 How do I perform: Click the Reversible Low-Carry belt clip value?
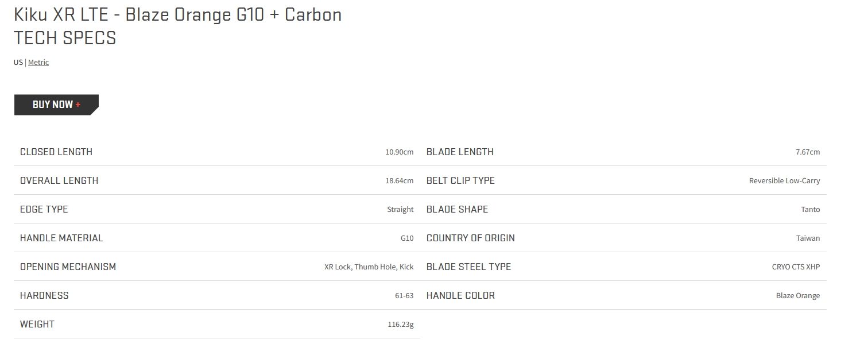pos(785,181)
